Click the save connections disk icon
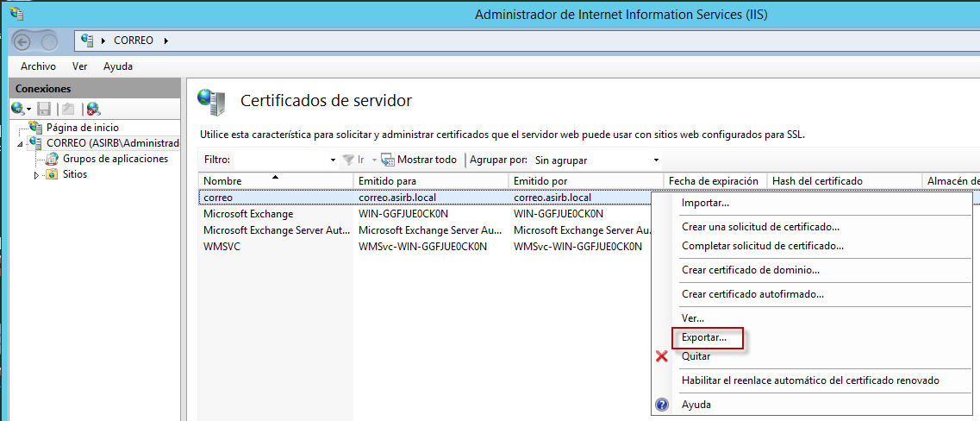Image resolution: width=980 pixels, height=421 pixels. tap(44, 109)
